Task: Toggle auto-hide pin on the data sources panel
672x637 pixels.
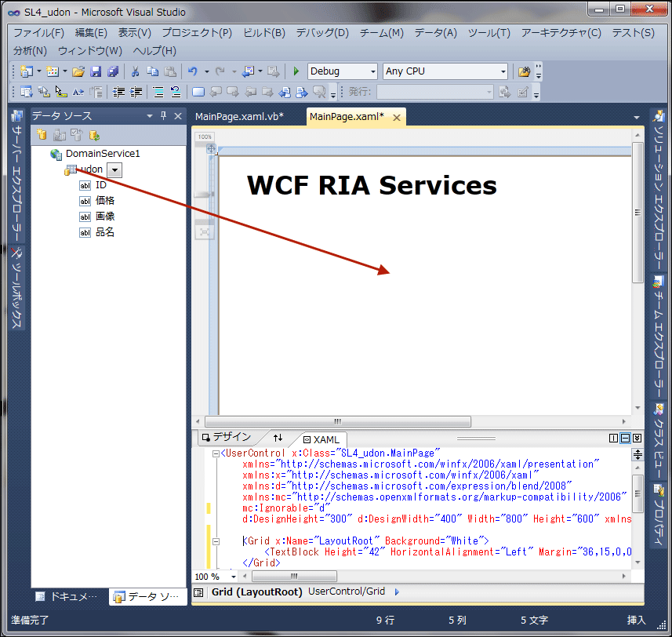Action: pos(164,116)
